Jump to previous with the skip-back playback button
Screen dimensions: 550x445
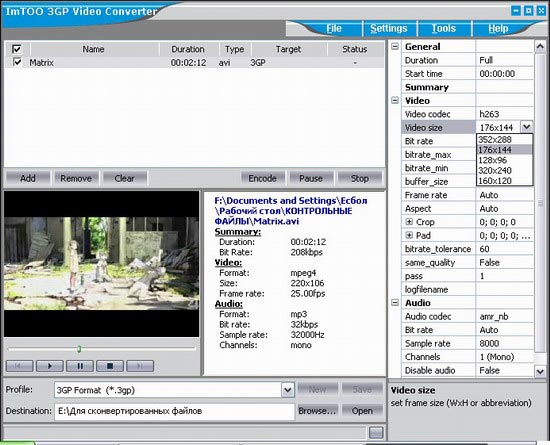pyautogui.click(x=20, y=366)
